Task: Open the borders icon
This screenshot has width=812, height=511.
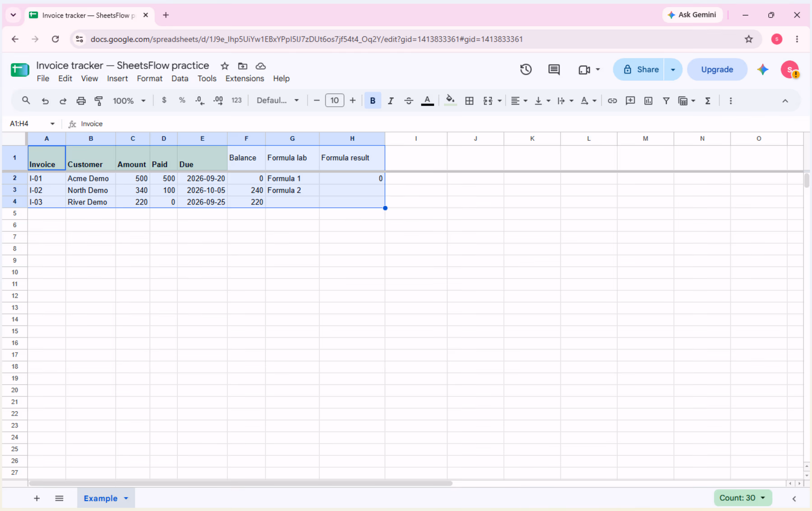Action: (469, 101)
